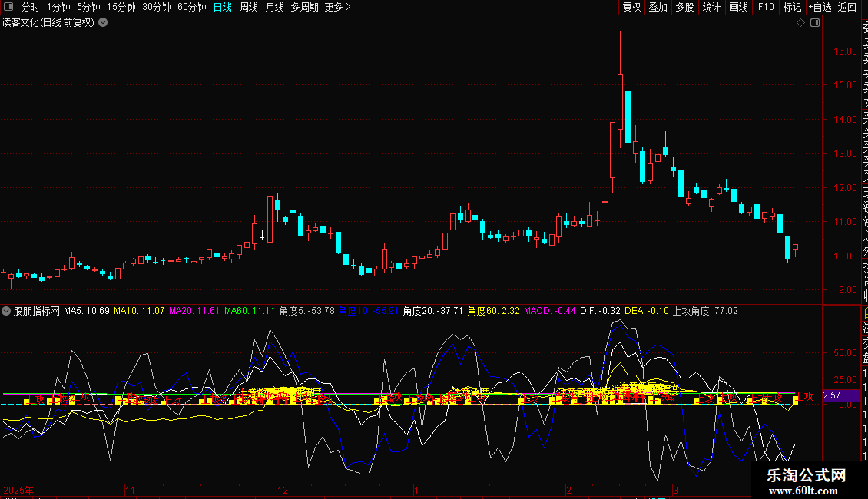
Task: Toggle the right side panel icon
Action: [815, 23]
